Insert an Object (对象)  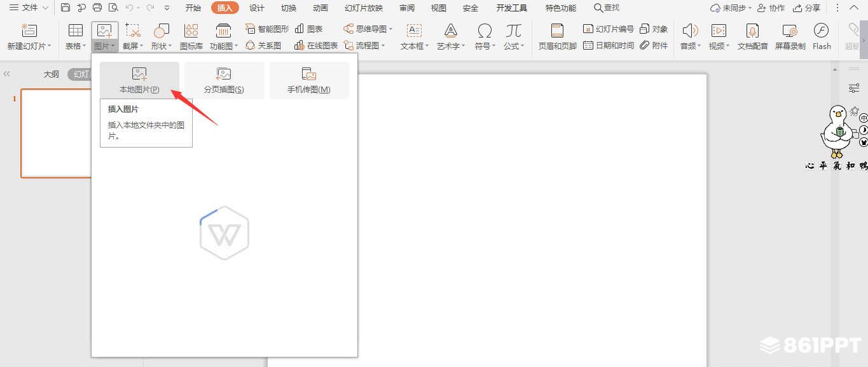pyautogui.click(x=654, y=29)
